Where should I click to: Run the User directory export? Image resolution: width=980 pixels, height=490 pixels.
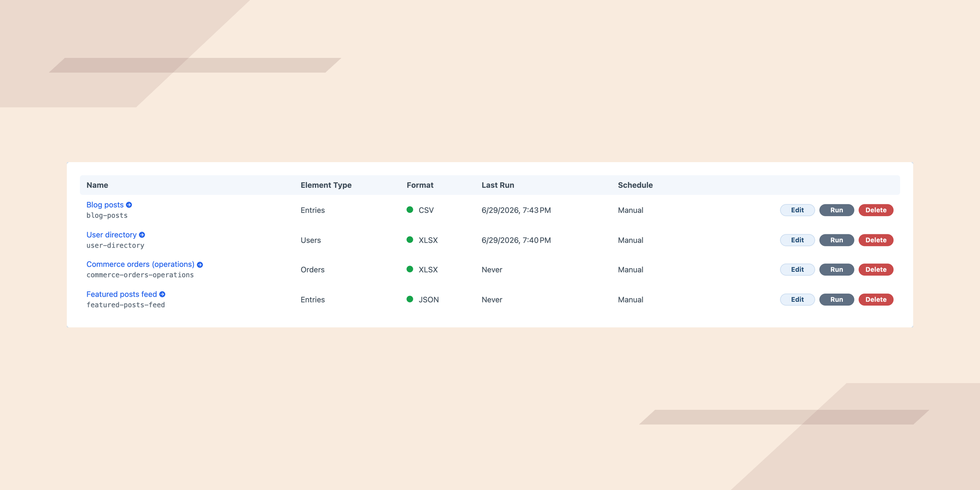(837, 240)
